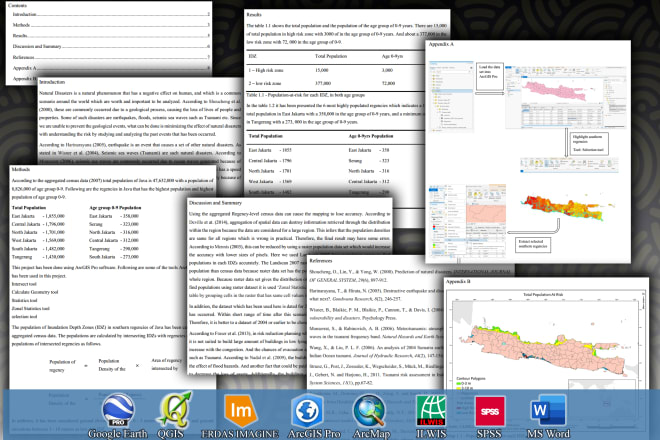Click 'Zonal Statistics tool' in Methods page
The width and height of the screenshot is (660, 440).
[x=31, y=309]
